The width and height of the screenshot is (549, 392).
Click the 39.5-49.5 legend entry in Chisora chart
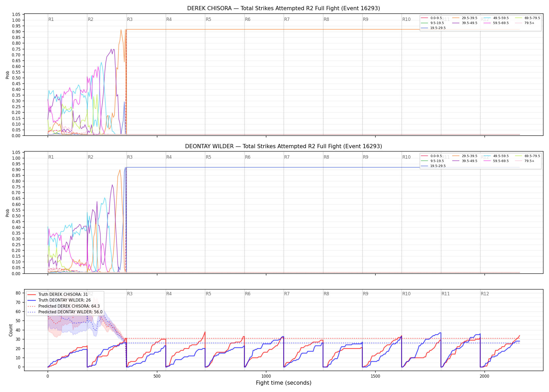pyautogui.click(x=465, y=23)
